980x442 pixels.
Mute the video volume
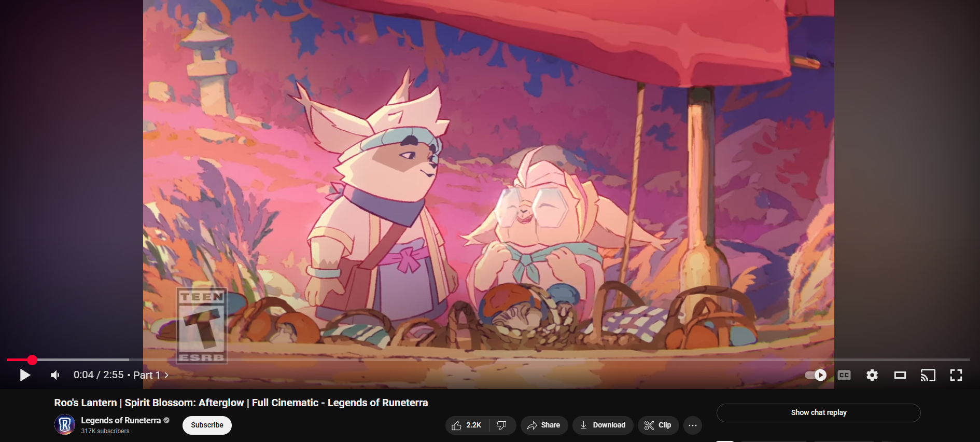(x=55, y=375)
